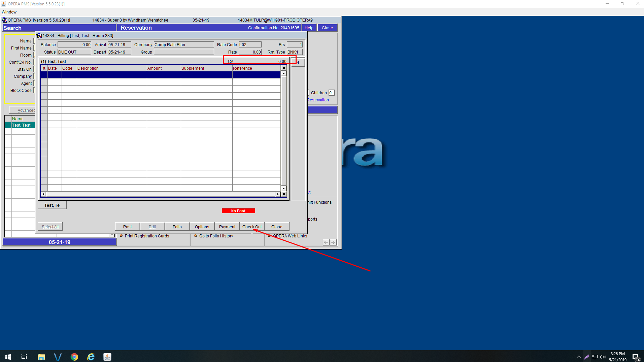Image resolution: width=644 pixels, height=362 pixels.
Task: Open the Window menu
Action: point(9,12)
